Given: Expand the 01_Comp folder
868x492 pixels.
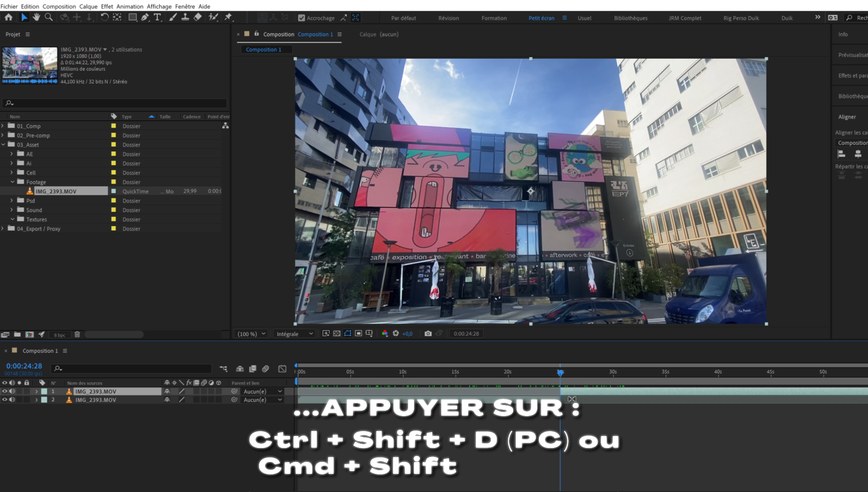Looking at the screenshot, I should point(3,126).
